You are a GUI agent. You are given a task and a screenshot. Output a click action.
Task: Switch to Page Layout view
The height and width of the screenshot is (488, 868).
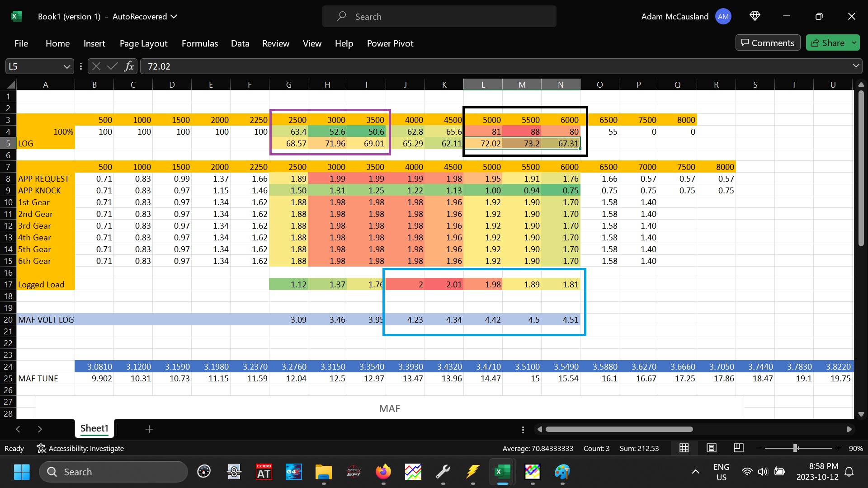pyautogui.click(x=712, y=448)
